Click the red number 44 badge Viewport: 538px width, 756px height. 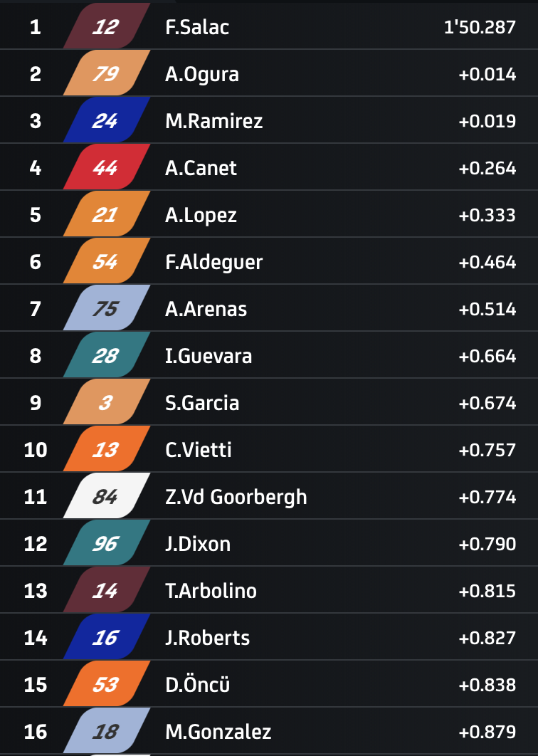[x=106, y=168]
